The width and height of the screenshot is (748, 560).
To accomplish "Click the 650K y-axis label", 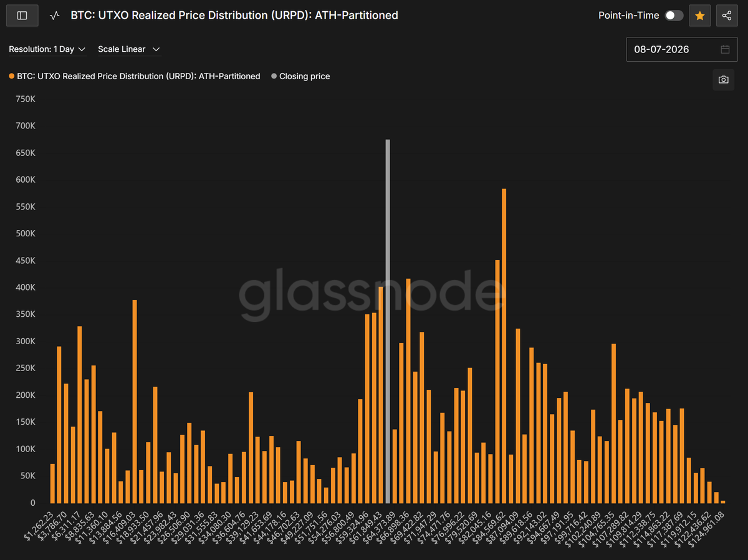I will pos(27,153).
